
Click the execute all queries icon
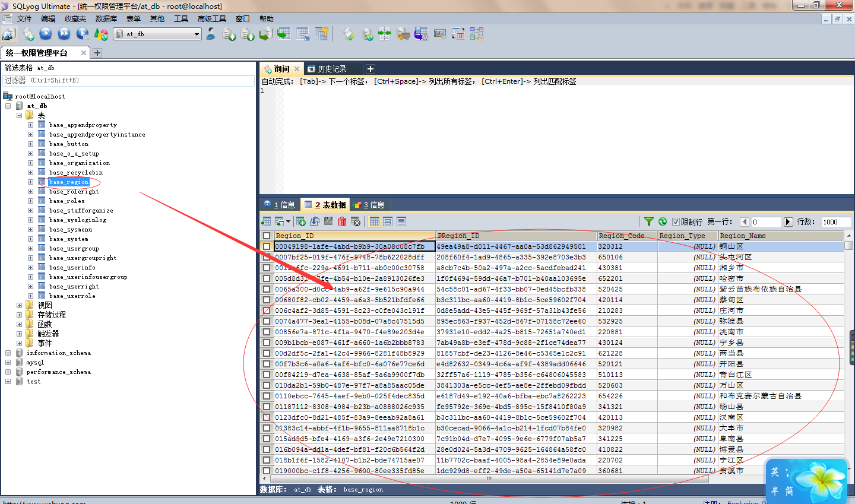pos(64,34)
